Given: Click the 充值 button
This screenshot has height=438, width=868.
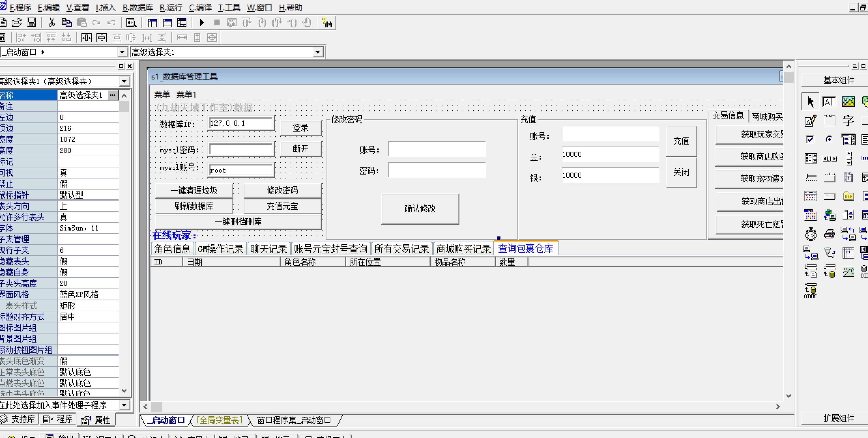Looking at the screenshot, I should (681, 141).
